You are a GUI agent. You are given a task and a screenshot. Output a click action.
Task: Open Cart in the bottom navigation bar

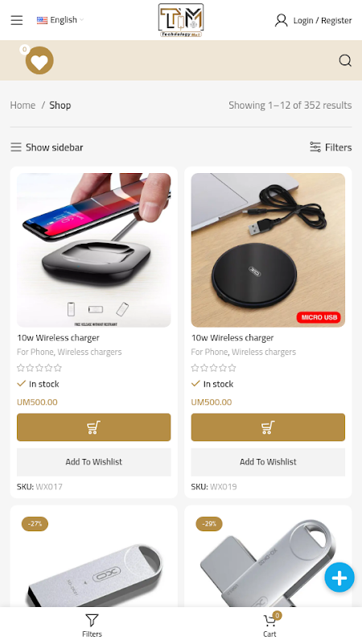[x=270, y=625]
